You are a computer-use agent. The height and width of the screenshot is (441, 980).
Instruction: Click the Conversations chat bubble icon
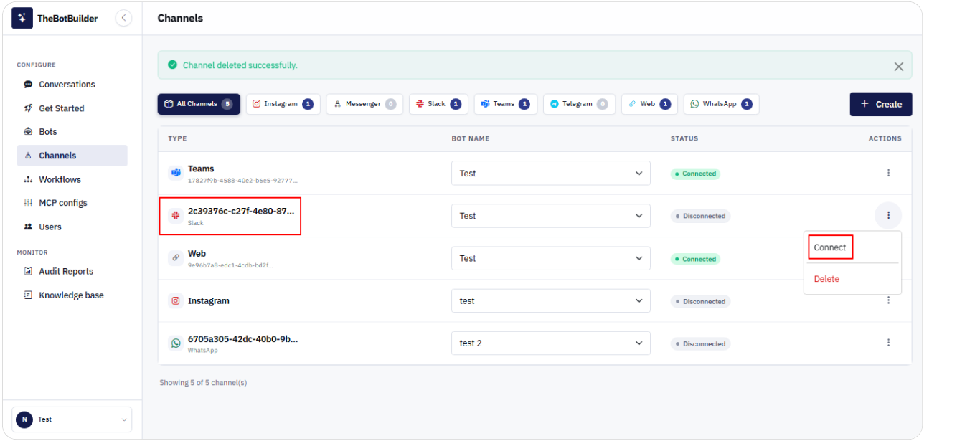28,85
